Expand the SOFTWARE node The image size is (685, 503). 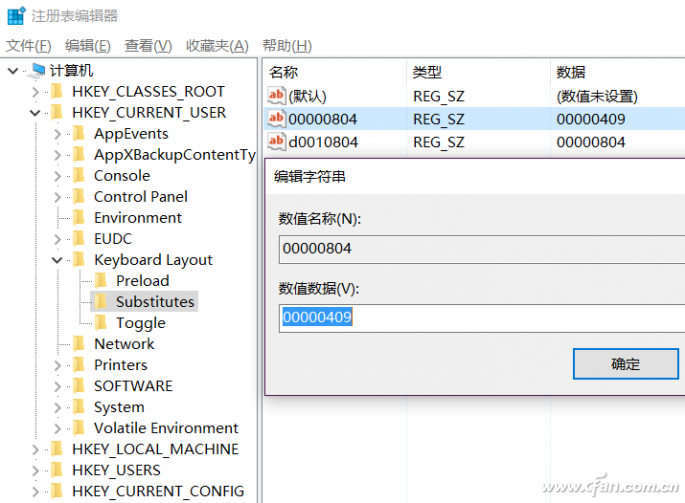57,386
